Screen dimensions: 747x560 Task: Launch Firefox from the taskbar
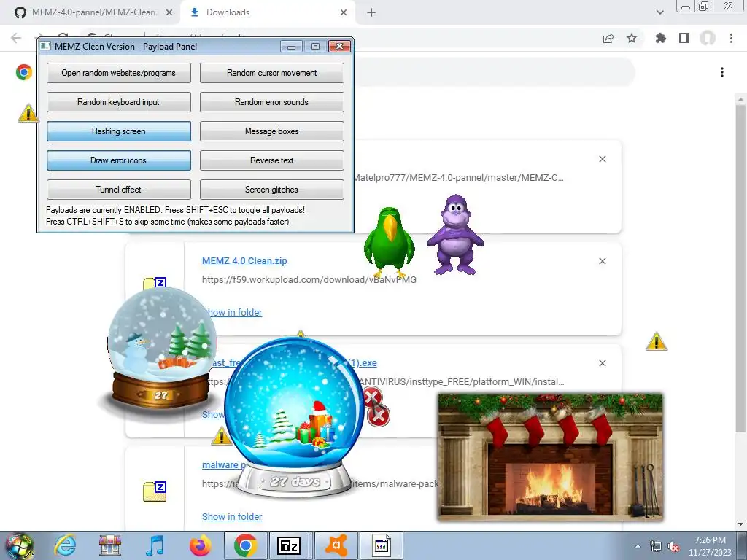click(200, 545)
